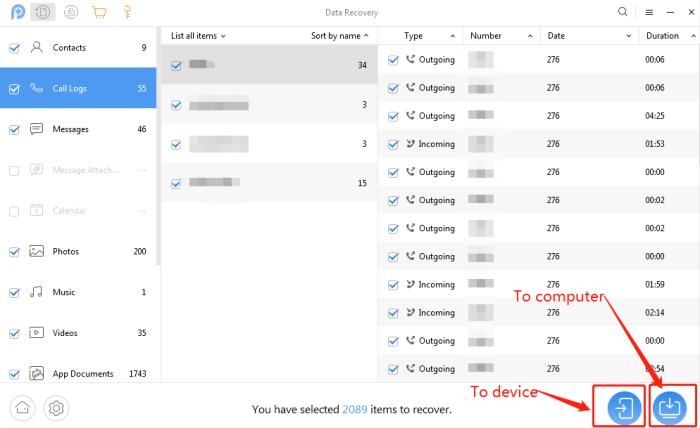Open the App Documents category

pos(84,374)
